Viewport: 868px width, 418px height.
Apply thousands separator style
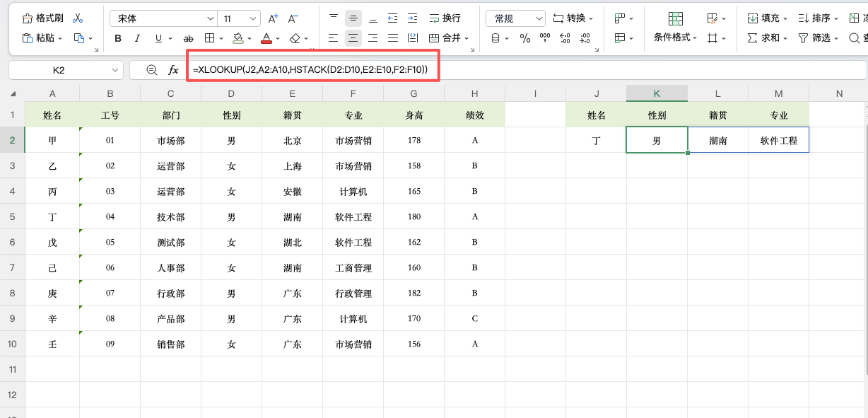click(545, 38)
